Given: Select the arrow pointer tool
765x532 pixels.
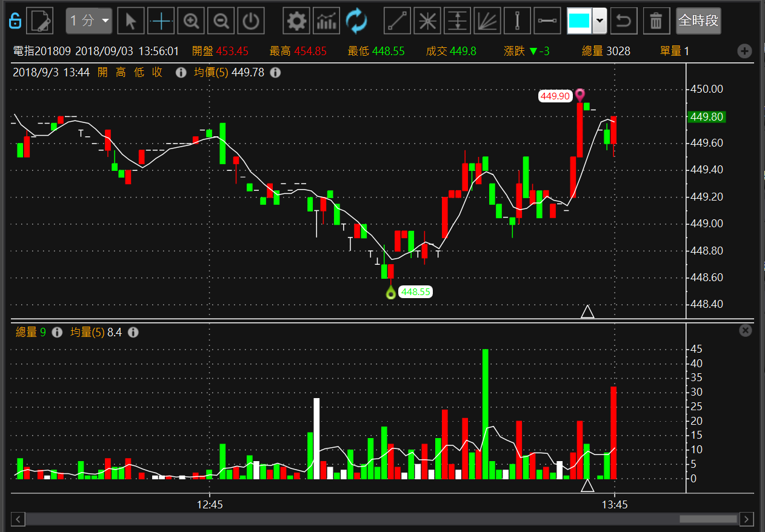Looking at the screenshot, I should [131, 21].
